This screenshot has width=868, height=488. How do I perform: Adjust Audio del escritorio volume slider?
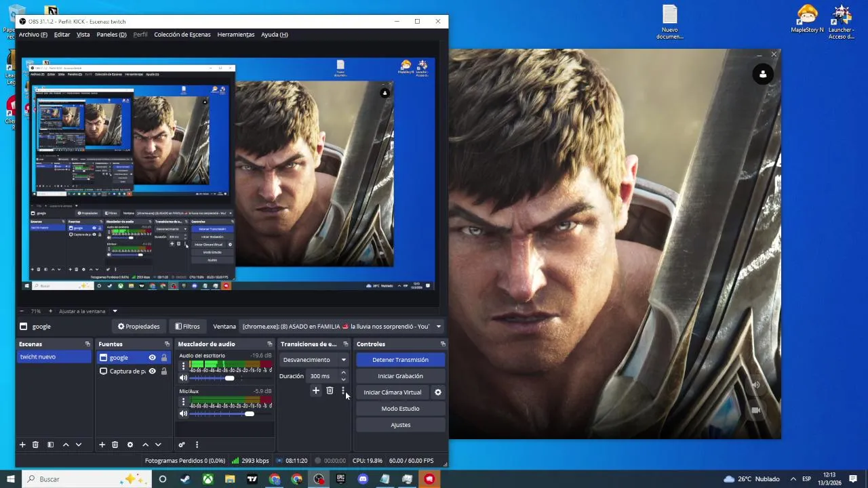tap(231, 378)
